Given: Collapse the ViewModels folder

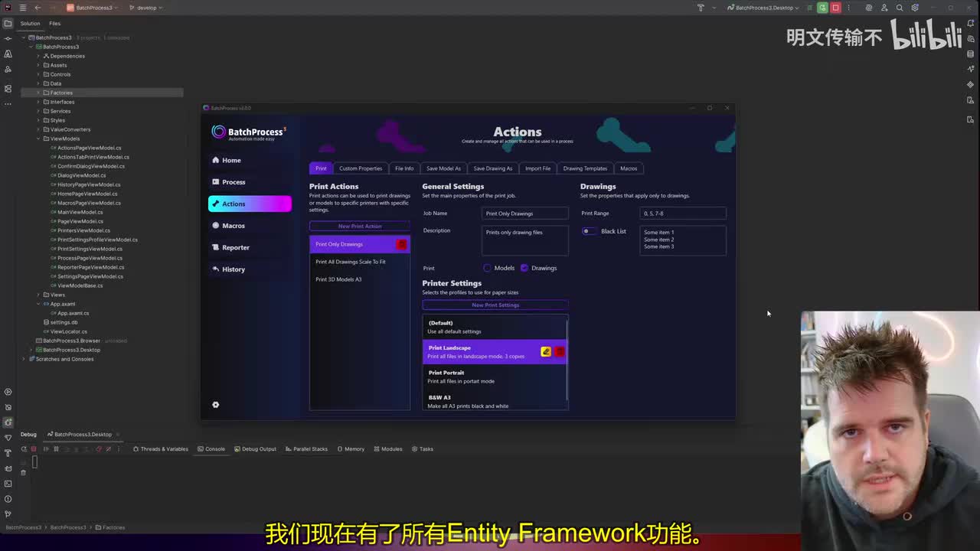Looking at the screenshot, I should click(x=38, y=139).
